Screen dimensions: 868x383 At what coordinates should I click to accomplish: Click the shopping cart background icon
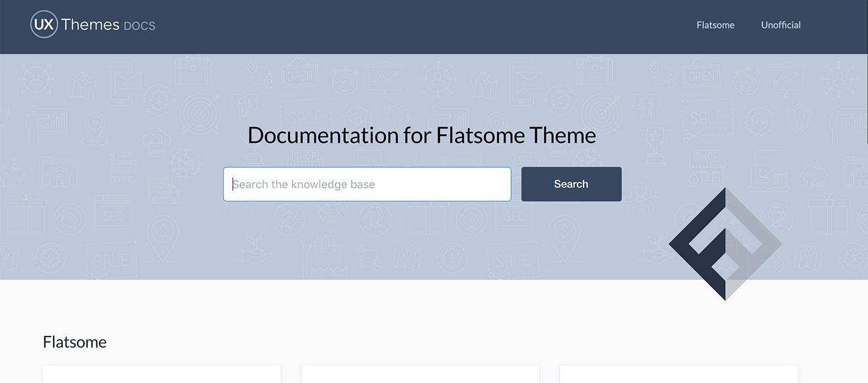(124, 167)
